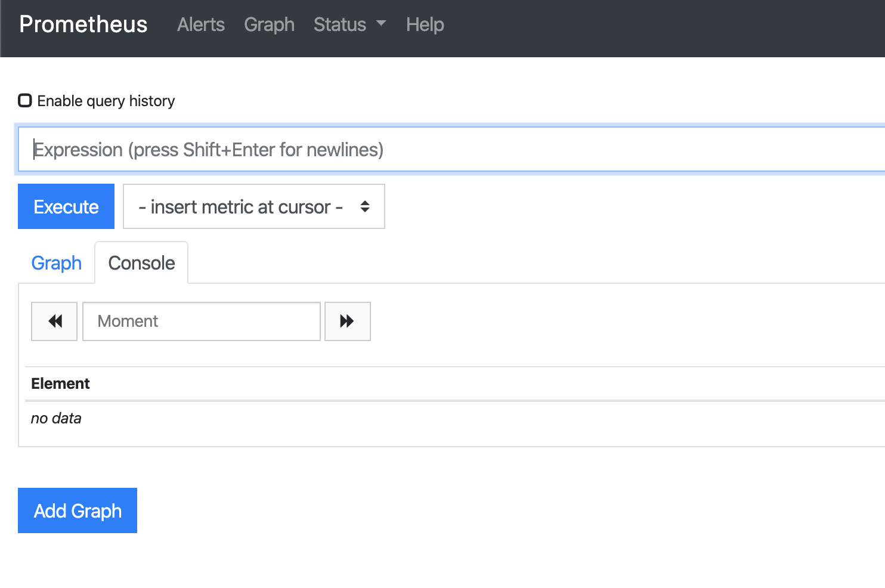Image resolution: width=885 pixels, height=588 pixels.
Task: Click the up-down arrows on metric selector
Action: pyautogui.click(x=365, y=206)
